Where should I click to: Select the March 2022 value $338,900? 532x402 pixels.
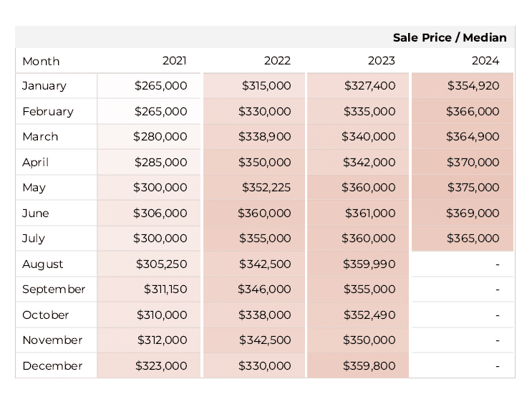[265, 136]
